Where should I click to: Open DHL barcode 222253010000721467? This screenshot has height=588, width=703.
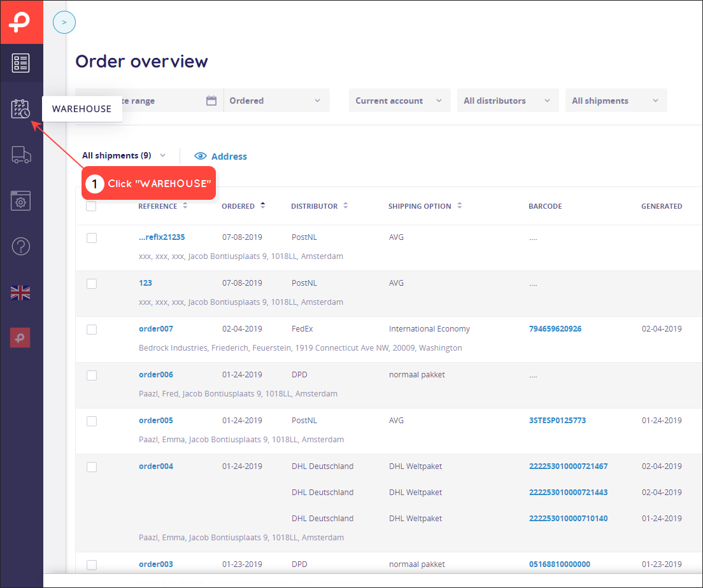[568, 466]
